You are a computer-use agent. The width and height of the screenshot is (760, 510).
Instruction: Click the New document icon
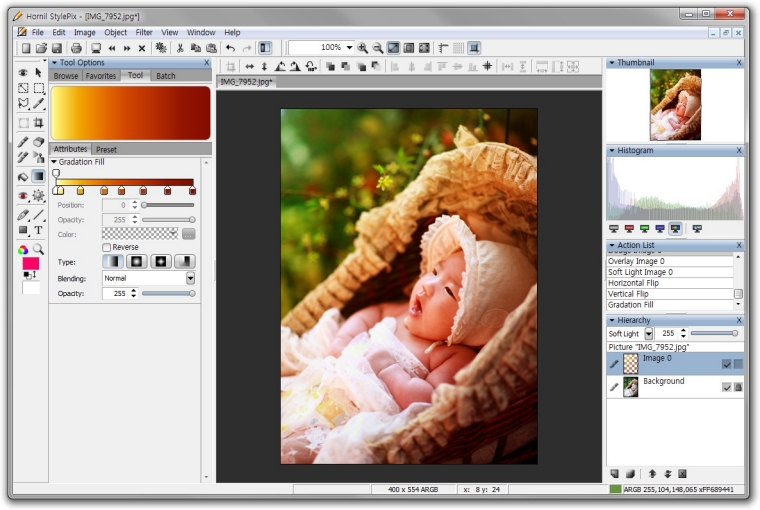pyautogui.click(x=26, y=48)
